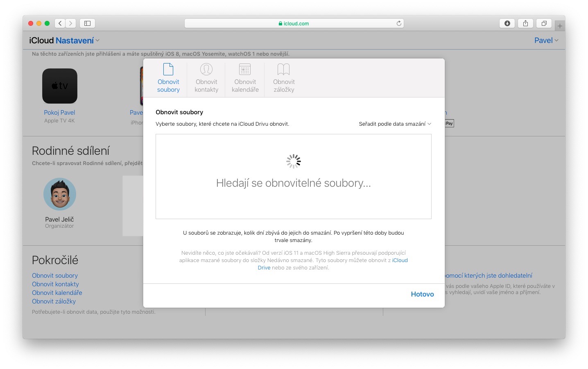Switch to the Obnovit kalendáře tab

245,78
